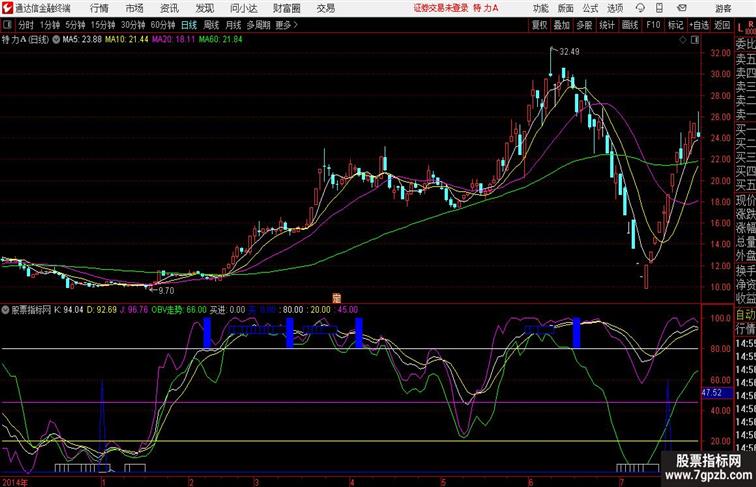Click the 画线 drawing button
The width and height of the screenshot is (756, 487).
(x=630, y=25)
